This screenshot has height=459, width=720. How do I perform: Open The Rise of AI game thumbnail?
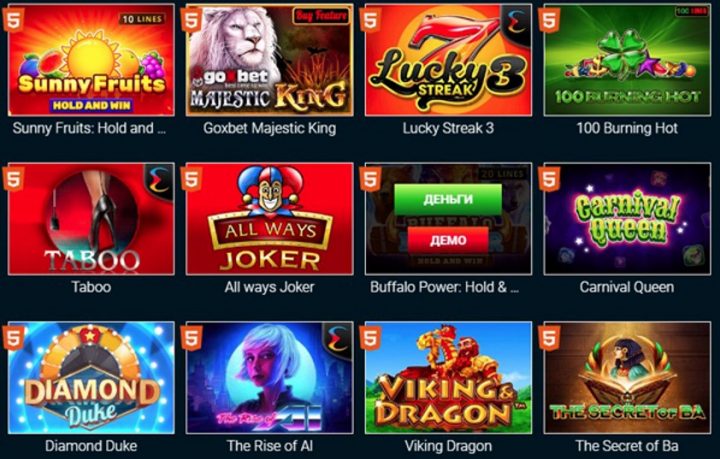pos(270,378)
